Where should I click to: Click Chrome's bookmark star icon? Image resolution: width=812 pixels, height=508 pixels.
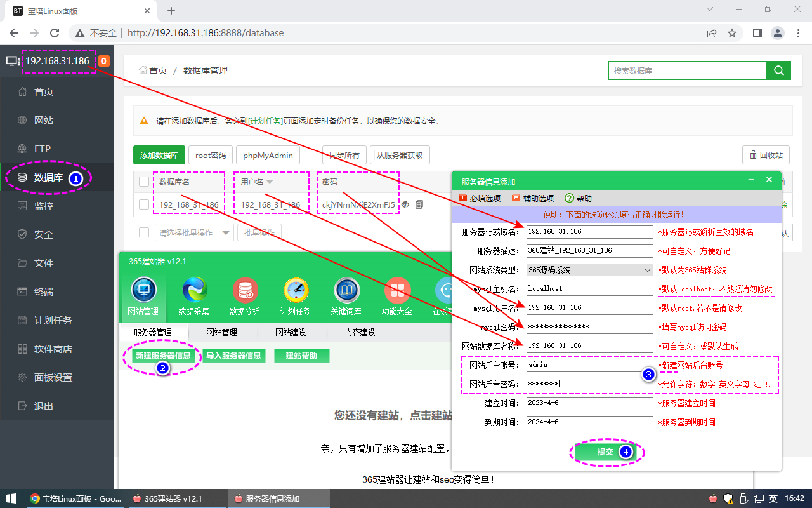pyautogui.click(x=732, y=33)
